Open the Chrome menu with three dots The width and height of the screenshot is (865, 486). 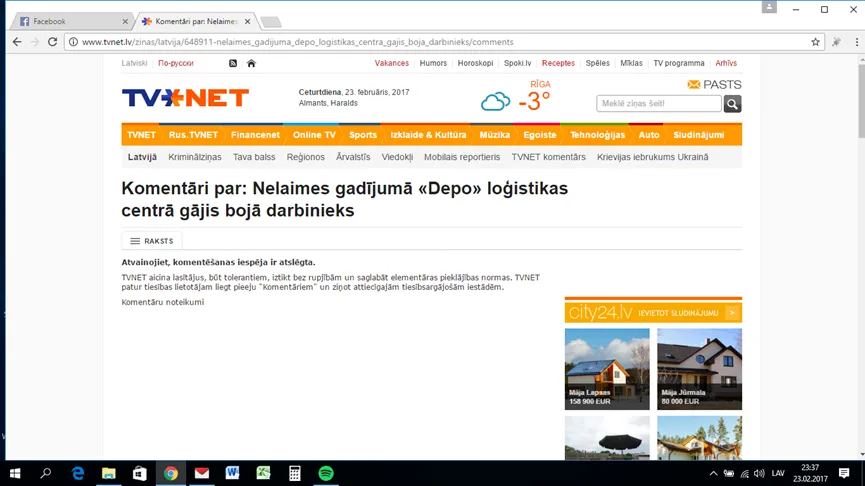click(x=856, y=42)
